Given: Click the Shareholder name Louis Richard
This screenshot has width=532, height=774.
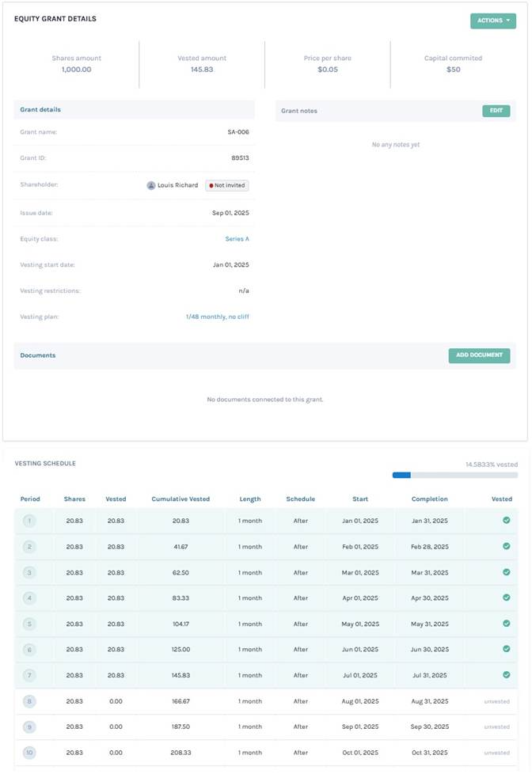Looking at the screenshot, I should (178, 185).
